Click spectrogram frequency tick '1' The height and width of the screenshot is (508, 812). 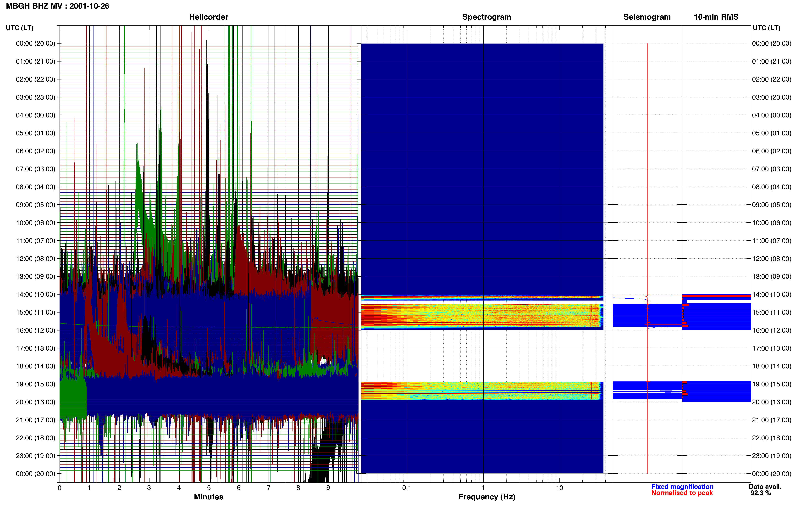coord(483,488)
